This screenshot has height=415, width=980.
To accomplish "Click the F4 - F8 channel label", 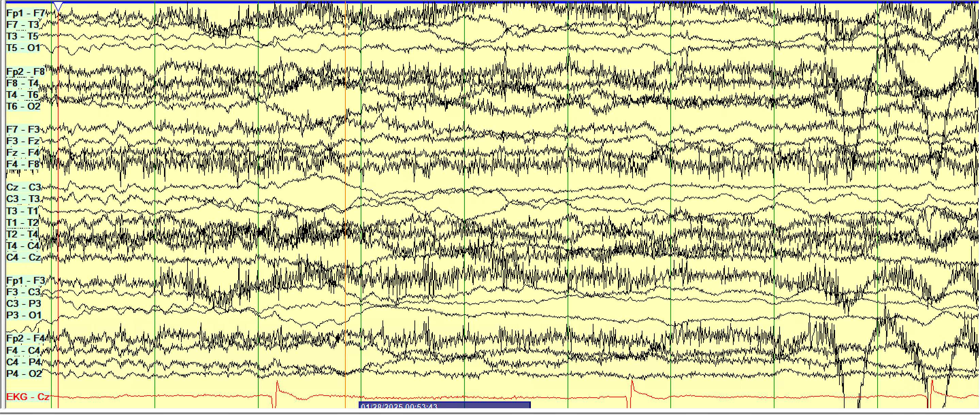I will click(23, 164).
